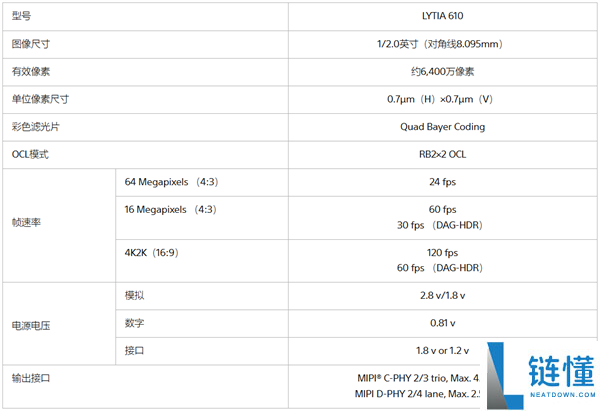The width and height of the screenshot is (600, 411).
Task: Click the '帧速率' group label
Action: (26, 222)
